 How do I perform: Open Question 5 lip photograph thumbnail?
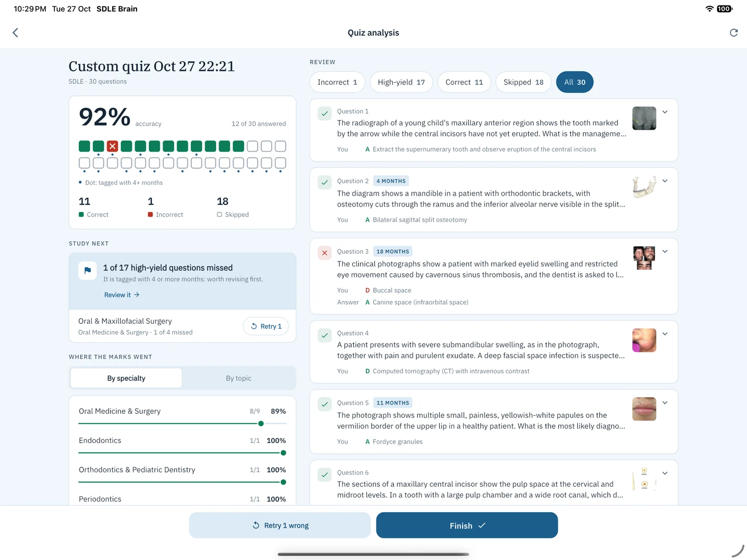click(x=644, y=409)
